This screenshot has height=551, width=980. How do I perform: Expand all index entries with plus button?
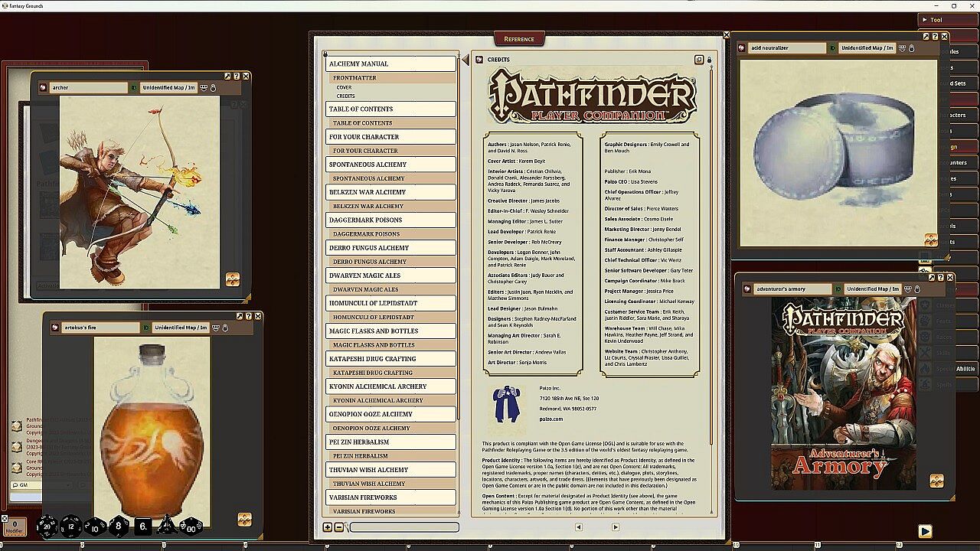point(328,527)
